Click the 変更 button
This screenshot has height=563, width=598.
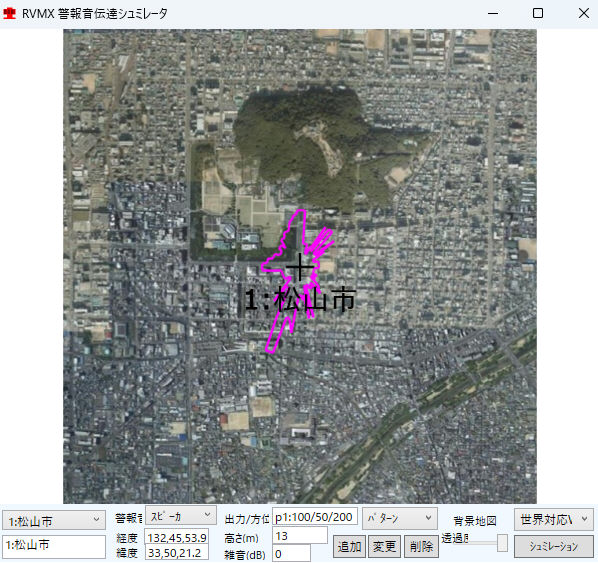click(384, 546)
